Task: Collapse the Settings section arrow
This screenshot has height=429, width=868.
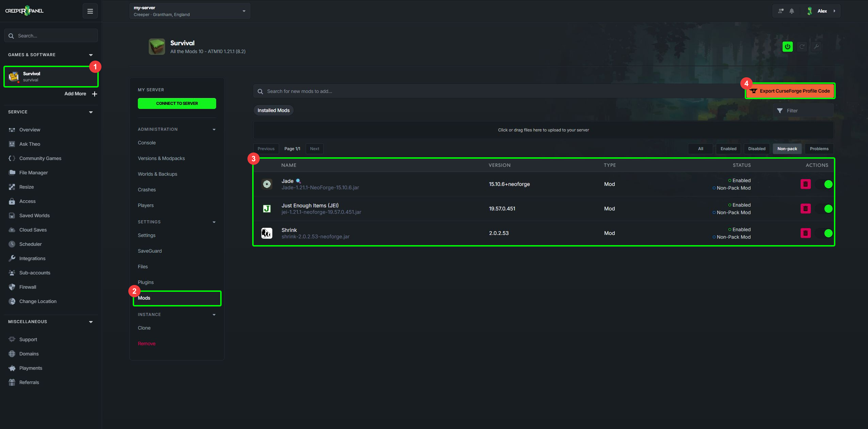Action: pos(214,222)
